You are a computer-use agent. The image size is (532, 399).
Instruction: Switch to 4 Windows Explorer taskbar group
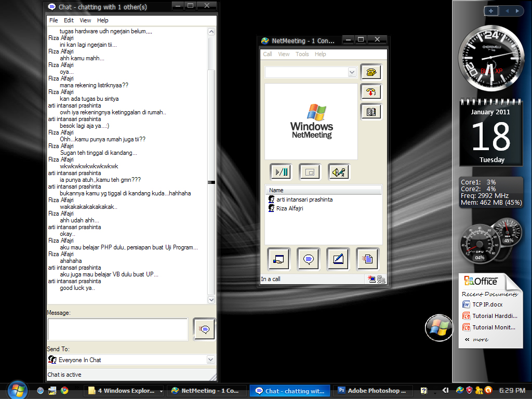[125, 391]
